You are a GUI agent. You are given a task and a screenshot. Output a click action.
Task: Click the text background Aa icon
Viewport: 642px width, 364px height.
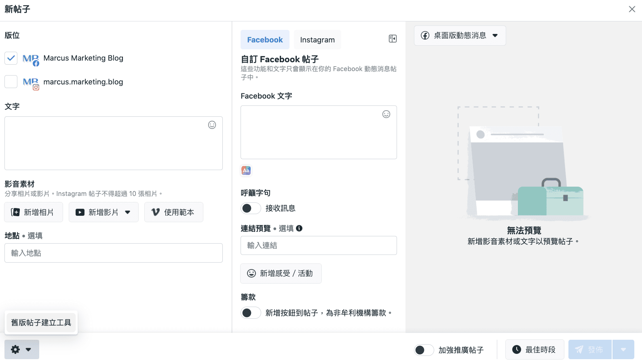246,170
